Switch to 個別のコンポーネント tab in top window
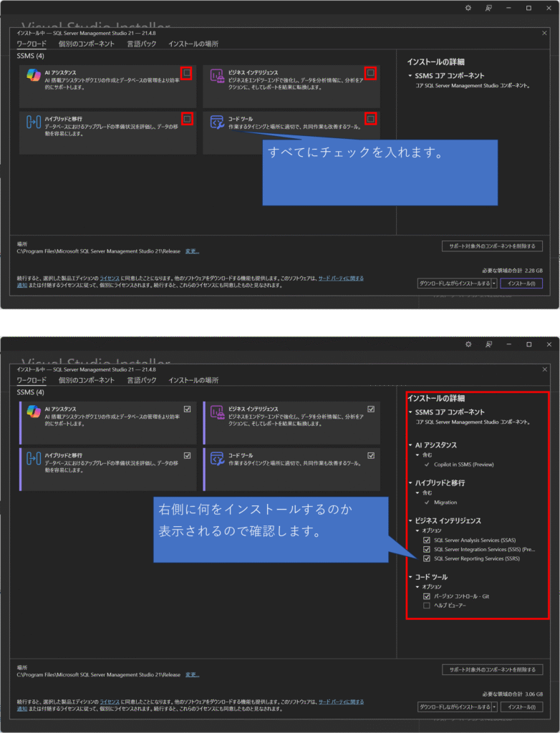This screenshot has width=560, height=733. point(86,44)
